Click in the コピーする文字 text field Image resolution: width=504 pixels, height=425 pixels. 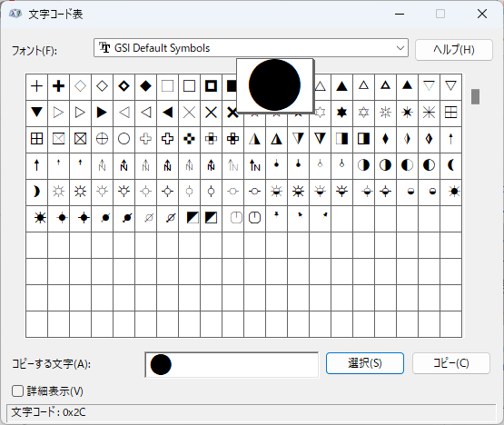pyautogui.click(x=232, y=365)
